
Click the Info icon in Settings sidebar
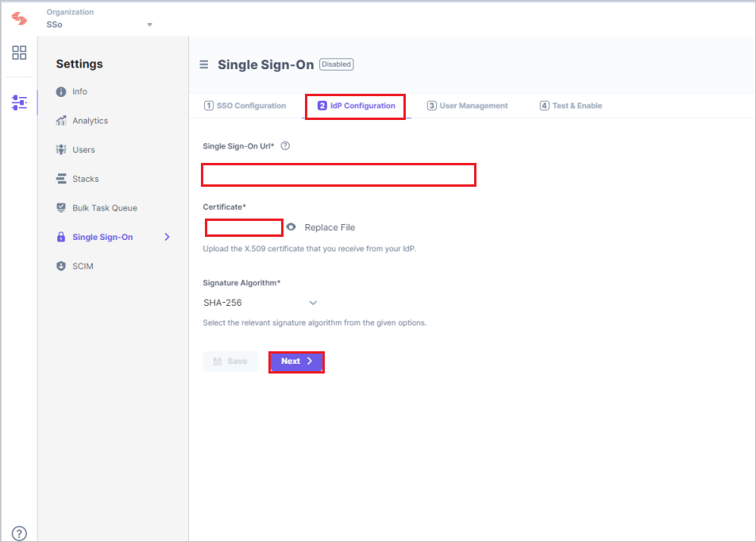coord(61,91)
